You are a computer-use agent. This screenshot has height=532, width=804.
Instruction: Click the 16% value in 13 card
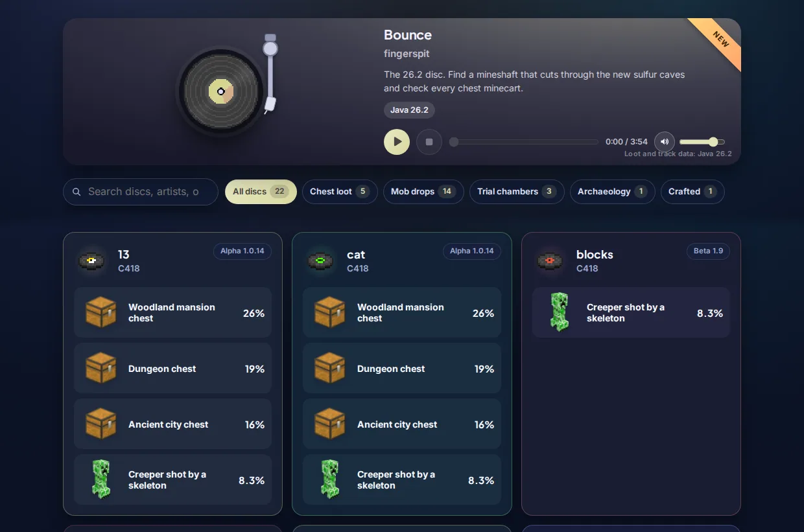click(255, 424)
